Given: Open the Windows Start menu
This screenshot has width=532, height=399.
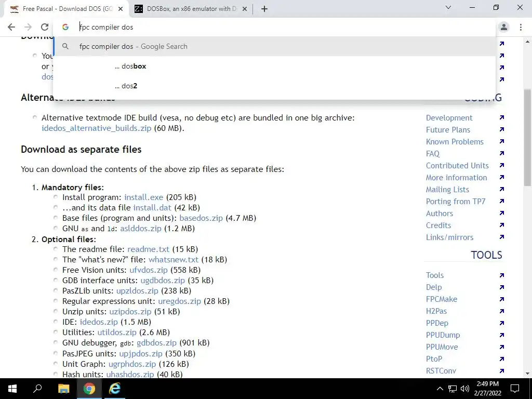Looking at the screenshot, I should point(12,389).
